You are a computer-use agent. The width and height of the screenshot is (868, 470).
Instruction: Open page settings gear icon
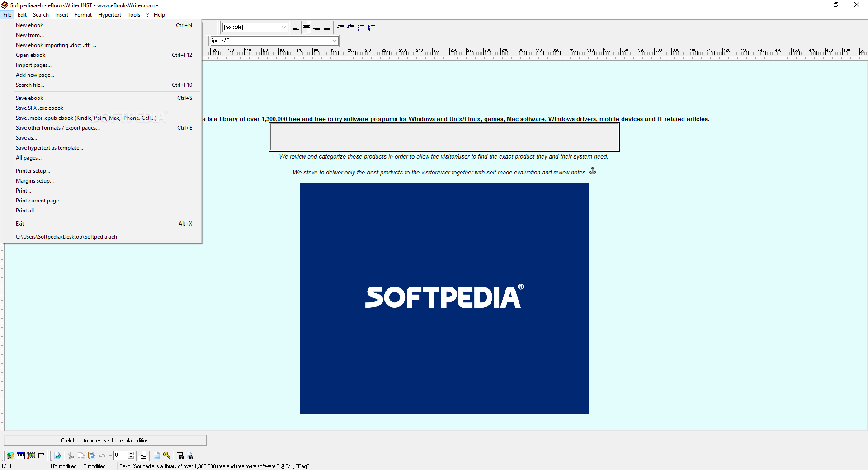tap(190, 456)
